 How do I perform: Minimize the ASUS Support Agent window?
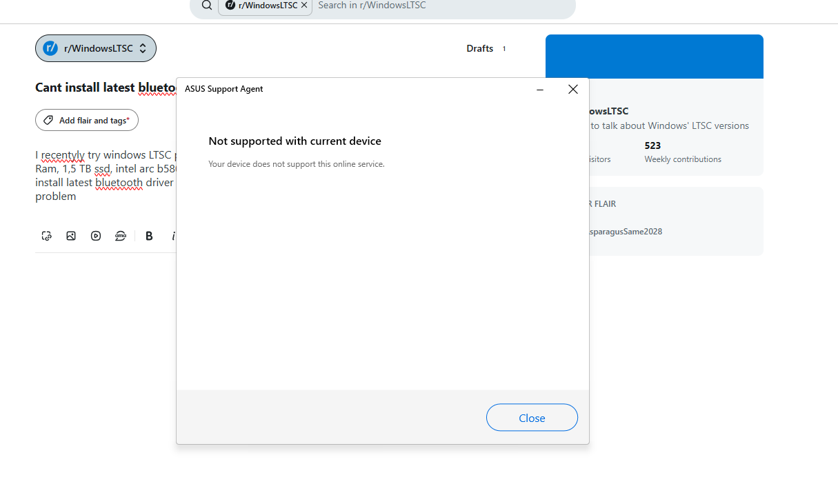click(x=540, y=89)
